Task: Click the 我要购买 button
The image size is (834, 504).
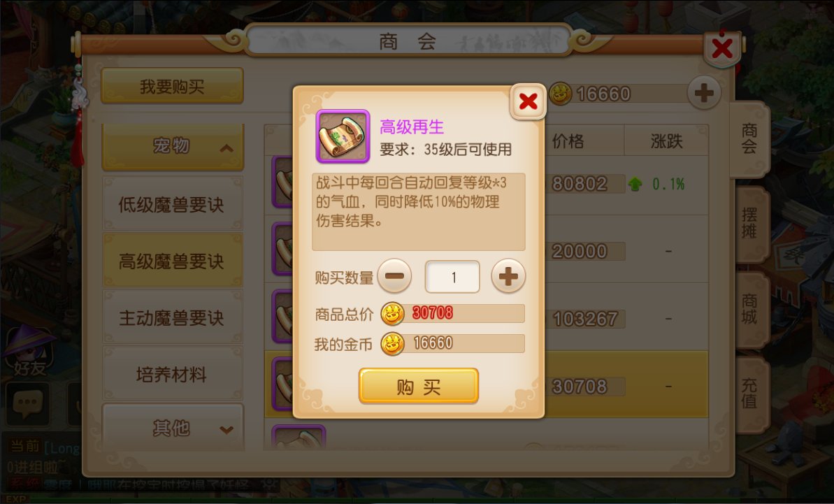Action: coord(173,85)
